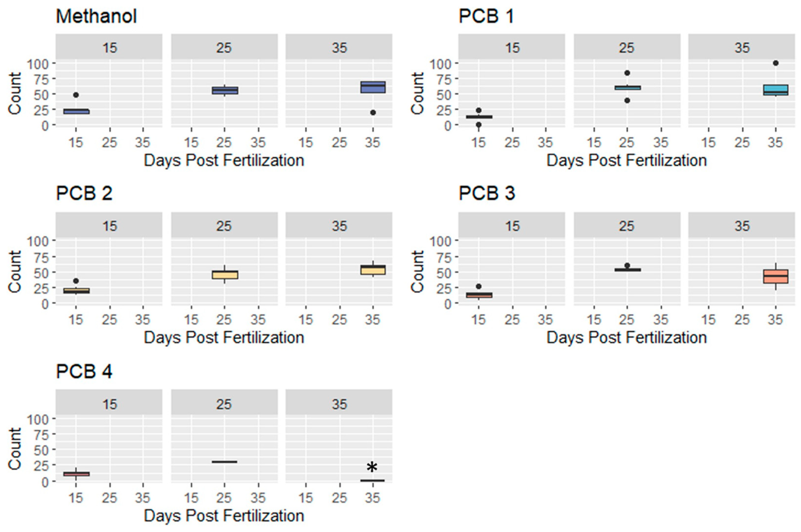Click the PCB 2 panel title

click(84, 193)
